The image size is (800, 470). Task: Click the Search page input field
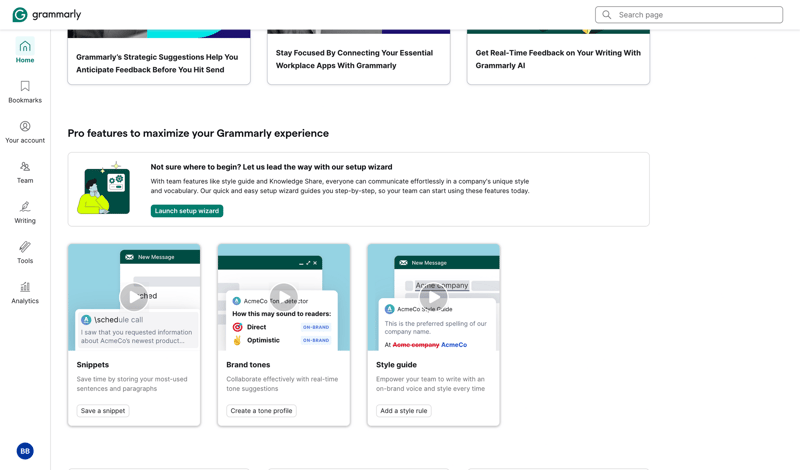(x=689, y=15)
